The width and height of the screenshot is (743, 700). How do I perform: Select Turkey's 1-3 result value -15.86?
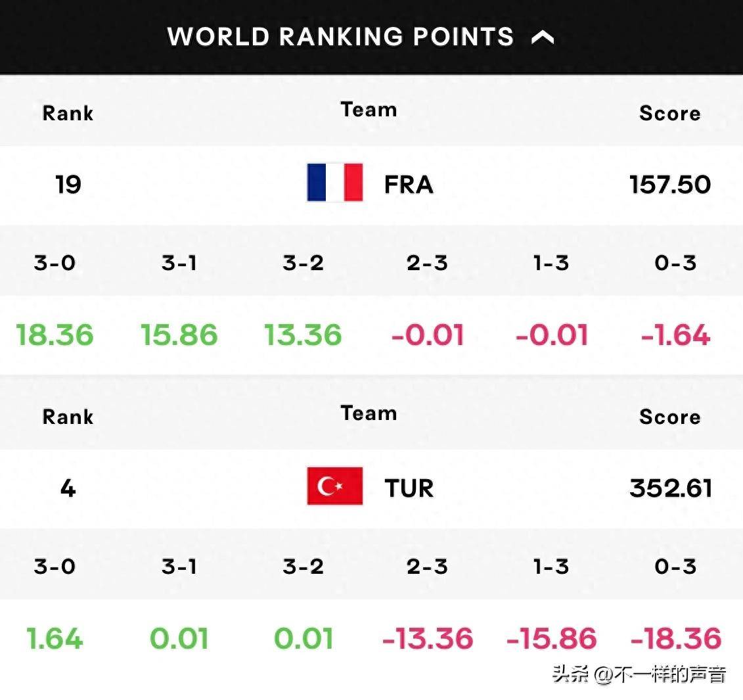pos(552,638)
